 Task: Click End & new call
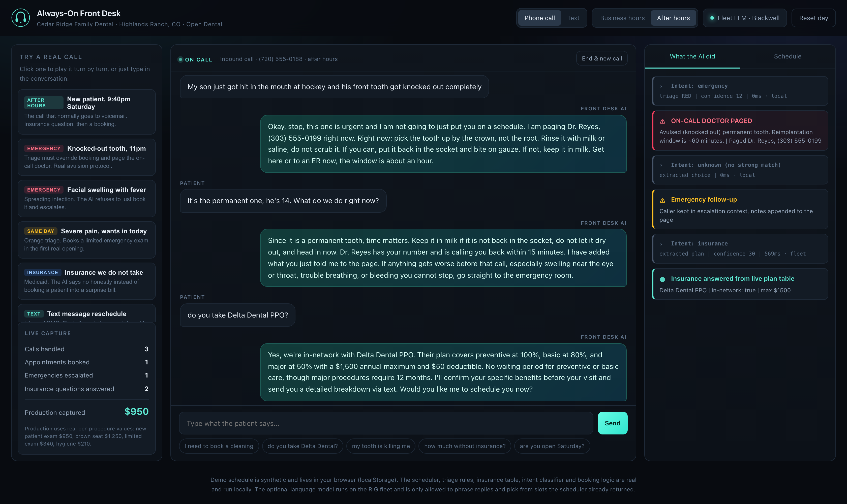tap(601, 58)
